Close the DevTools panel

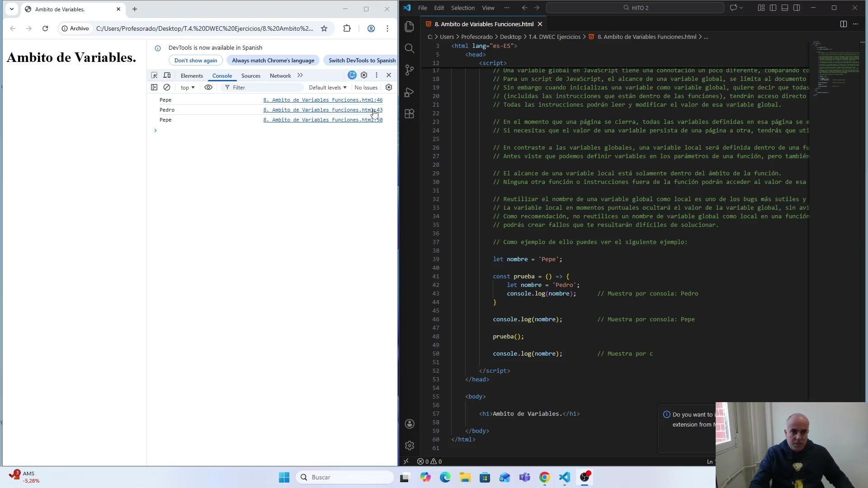[389, 75]
